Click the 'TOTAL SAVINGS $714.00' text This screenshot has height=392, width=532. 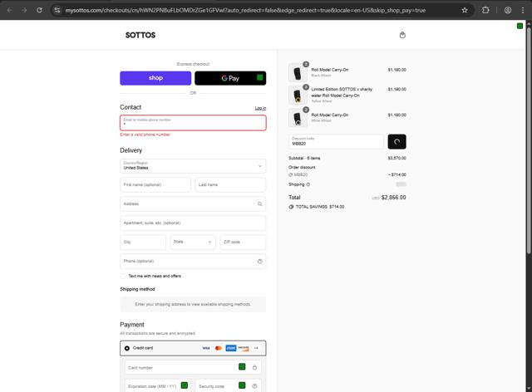click(x=320, y=207)
